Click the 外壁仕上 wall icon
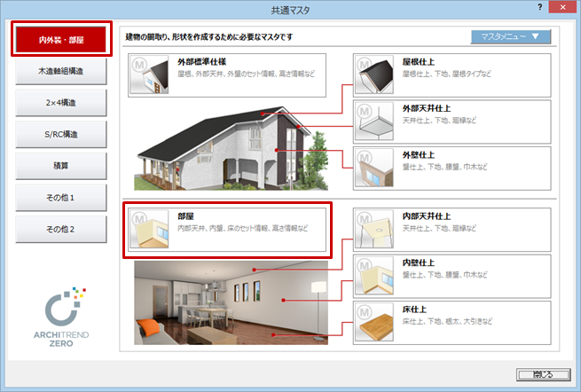Viewport: 581px width, 392px height. [373, 168]
